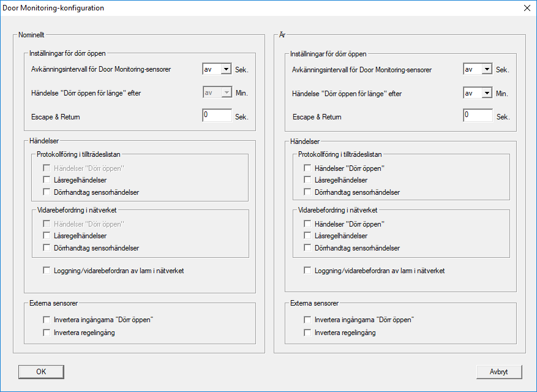Tick Är Vidarebefordring Händelser "Dörr öppen"
Viewport: 537px width, 392px height.
[x=307, y=224]
